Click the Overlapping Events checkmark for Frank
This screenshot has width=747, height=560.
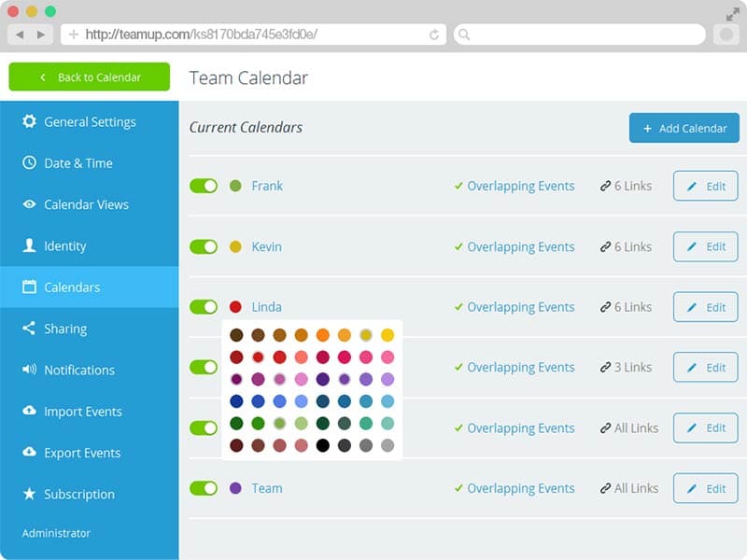tap(458, 186)
